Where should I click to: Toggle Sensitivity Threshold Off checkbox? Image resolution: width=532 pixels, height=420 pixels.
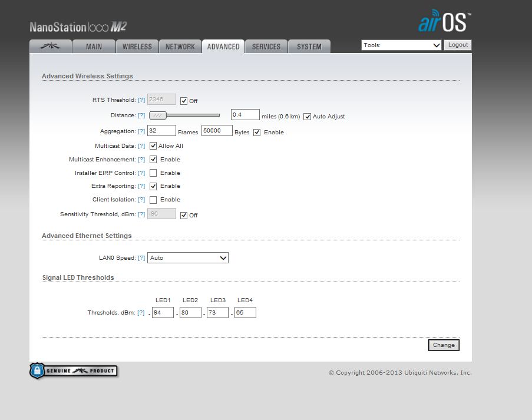tap(184, 215)
